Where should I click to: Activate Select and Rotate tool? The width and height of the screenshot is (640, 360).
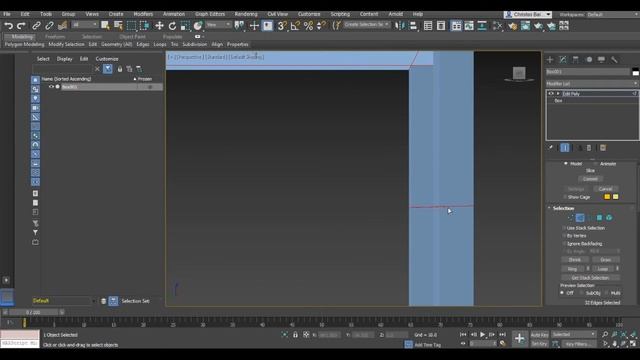172,26
